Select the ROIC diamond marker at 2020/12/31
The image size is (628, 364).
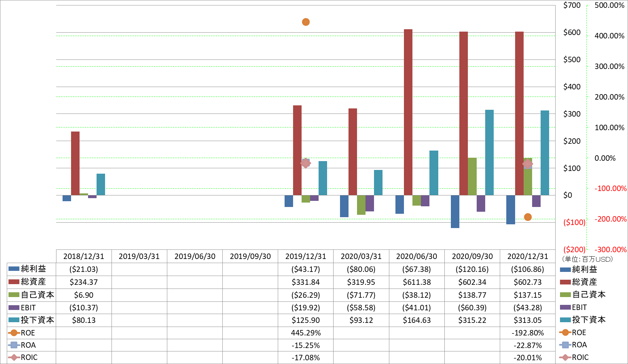pos(528,164)
